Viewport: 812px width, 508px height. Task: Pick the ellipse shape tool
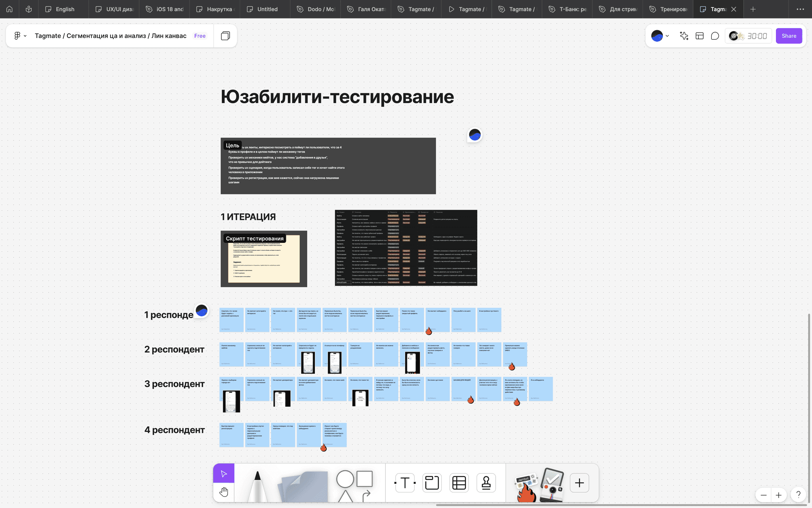tap(345, 479)
